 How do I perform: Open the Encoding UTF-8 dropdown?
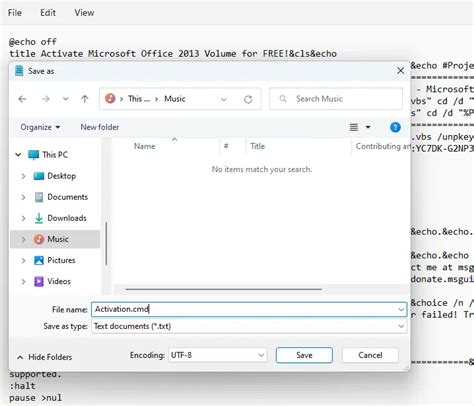click(x=217, y=355)
